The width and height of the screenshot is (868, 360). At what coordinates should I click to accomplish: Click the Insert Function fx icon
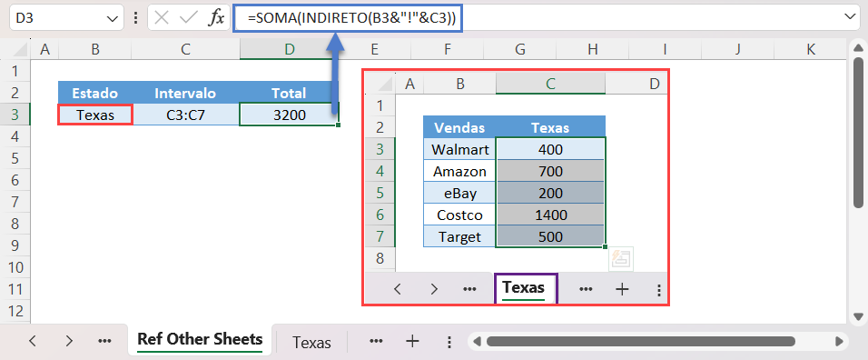(216, 17)
